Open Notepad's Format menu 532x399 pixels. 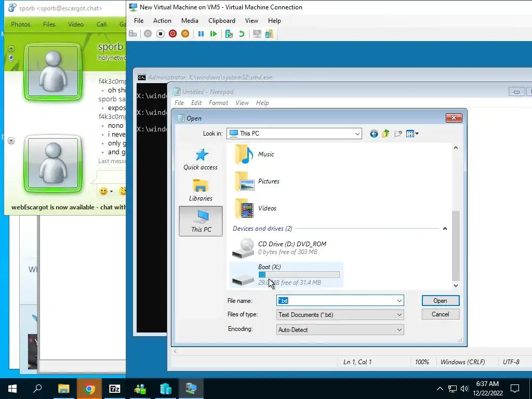click(x=218, y=103)
